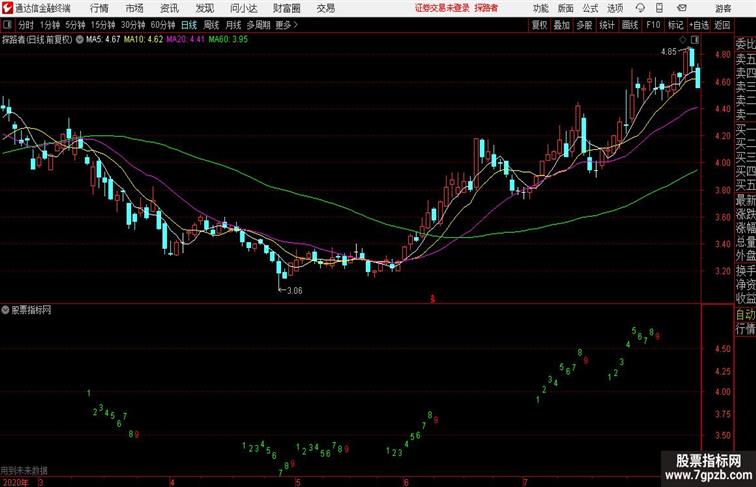Click the 3.06 low price marker
756x487 pixels.
click(295, 291)
